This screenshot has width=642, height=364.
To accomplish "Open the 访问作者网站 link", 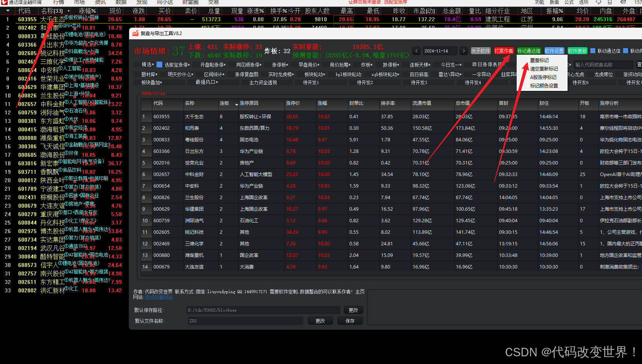I will tap(159, 297).
